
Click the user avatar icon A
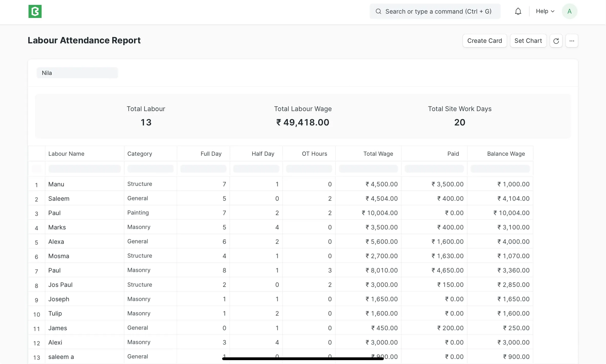[x=569, y=12]
